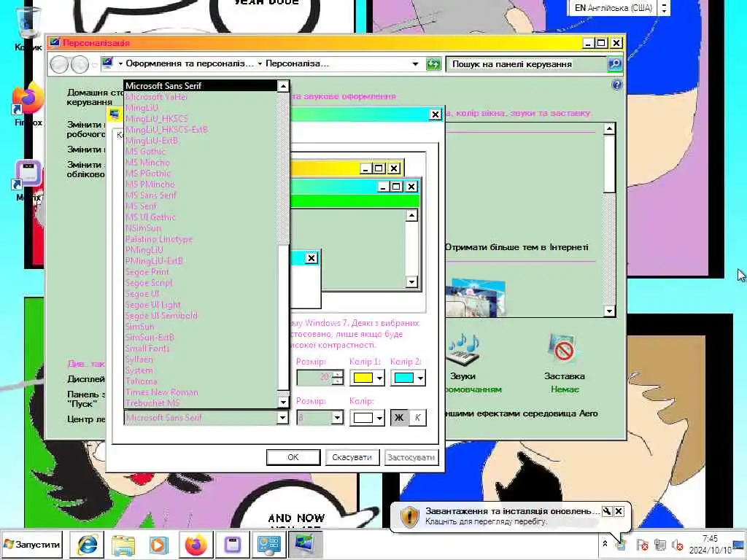Click the search magnifier icon
This screenshot has height=560, width=747.
pos(614,64)
